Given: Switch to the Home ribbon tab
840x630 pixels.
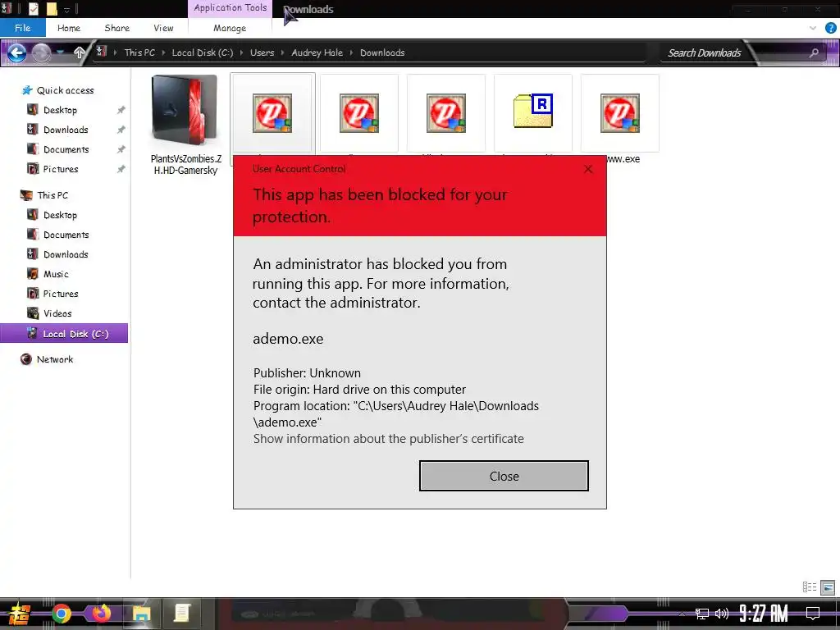Looking at the screenshot, I should click(x=69, y=28).
